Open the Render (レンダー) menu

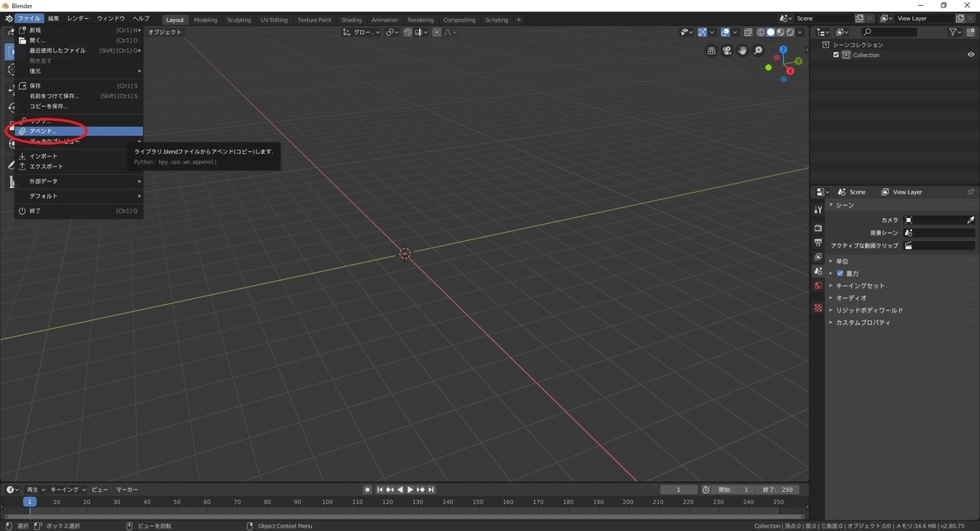point(78,19)
